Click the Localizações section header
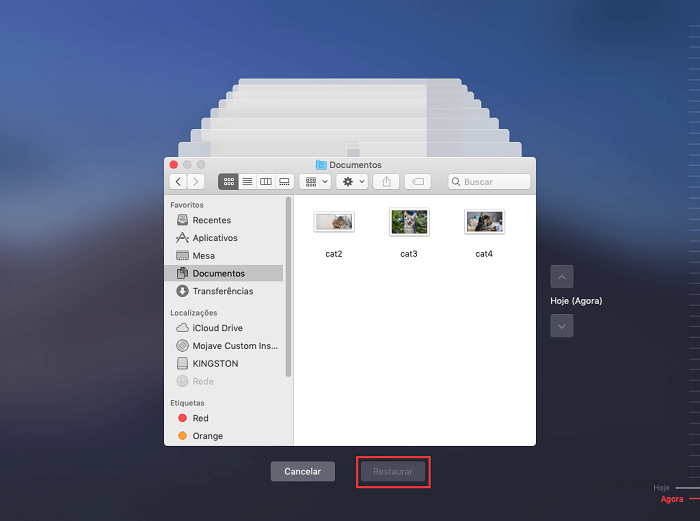The image size is (700, 521). [x=194, y=313]
